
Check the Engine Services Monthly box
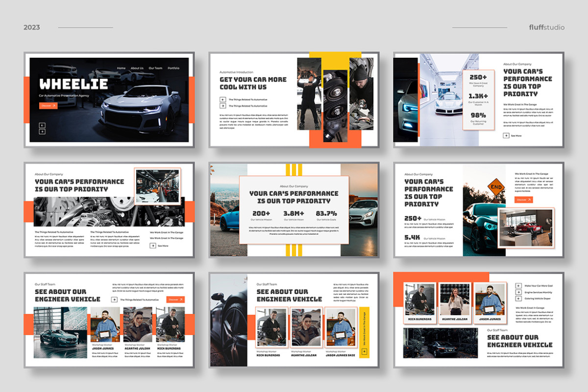518,293
